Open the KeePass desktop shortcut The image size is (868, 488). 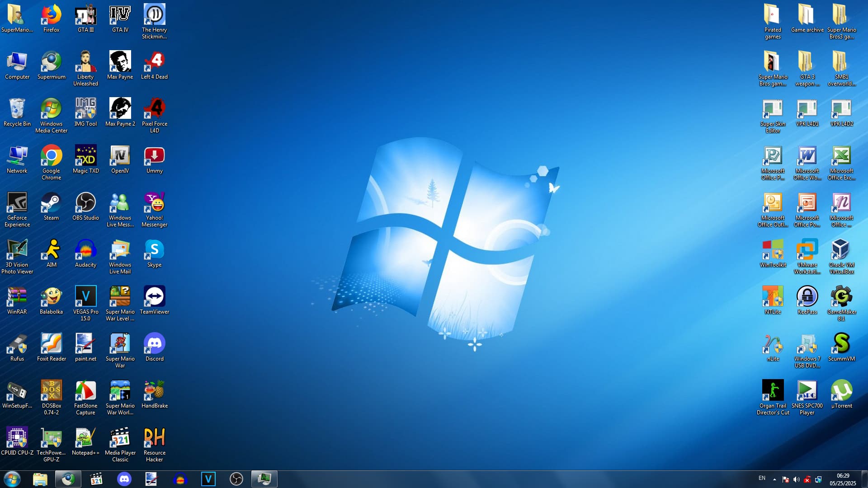point(807,300)
